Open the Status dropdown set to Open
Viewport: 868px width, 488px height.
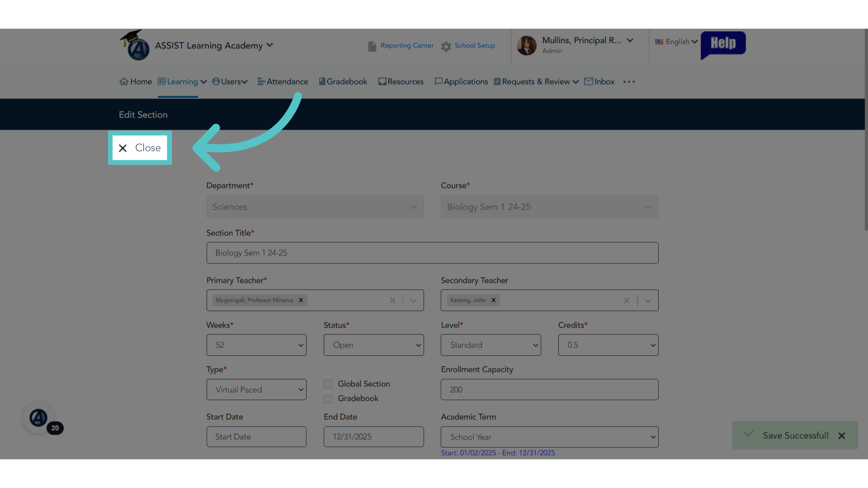[x=373, y=345]
